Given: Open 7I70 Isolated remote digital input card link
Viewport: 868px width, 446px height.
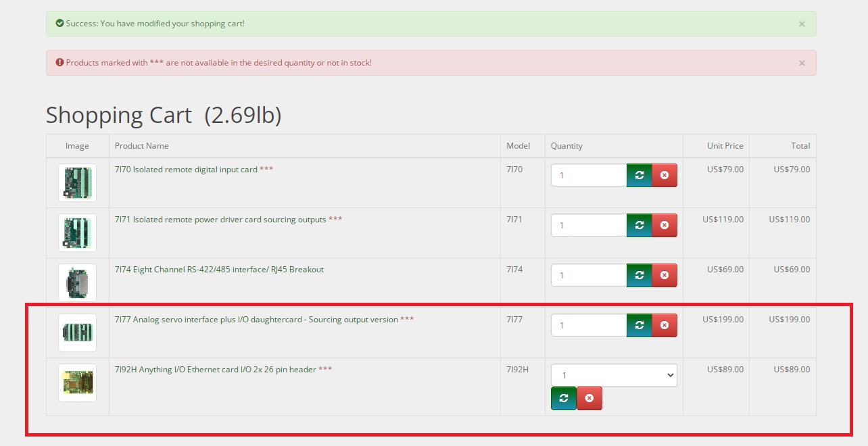Looking at the screenshot, I should click(x=186, y=170).
